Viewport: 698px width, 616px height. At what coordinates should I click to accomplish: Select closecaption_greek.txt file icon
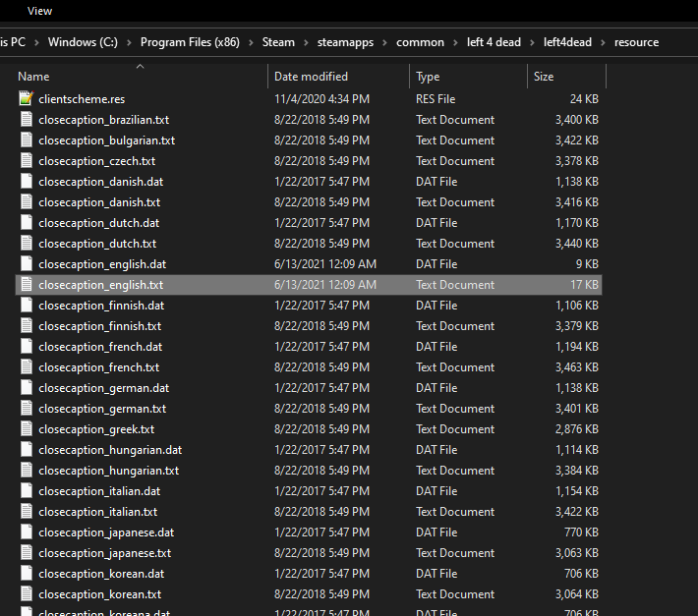[x=27, y=428]
